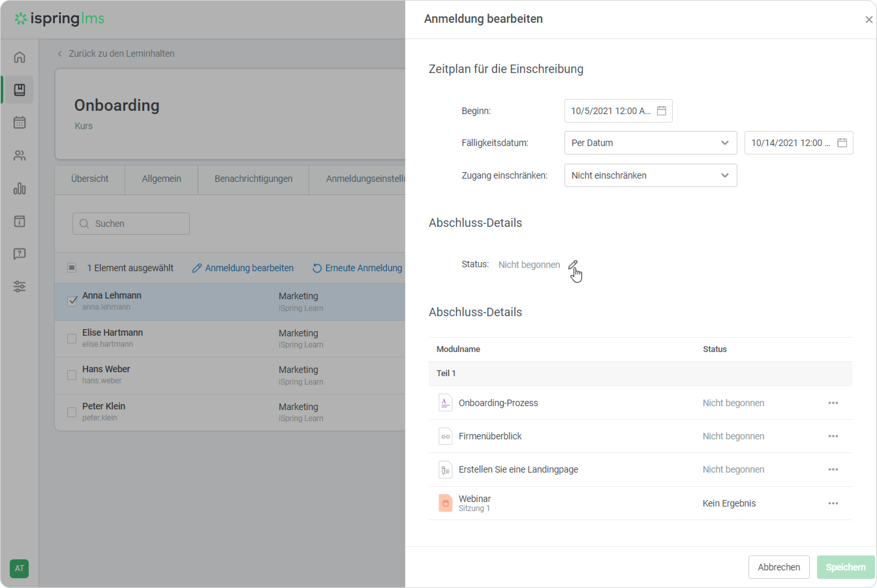Click Zurück zu den Lerninhalten link

pos(121,54)
